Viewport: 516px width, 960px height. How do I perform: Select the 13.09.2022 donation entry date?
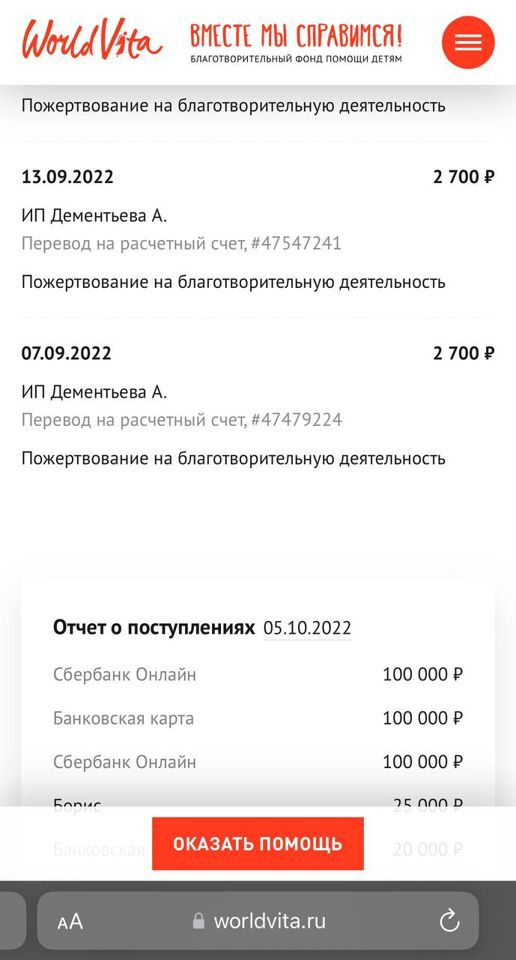point(67,177)
